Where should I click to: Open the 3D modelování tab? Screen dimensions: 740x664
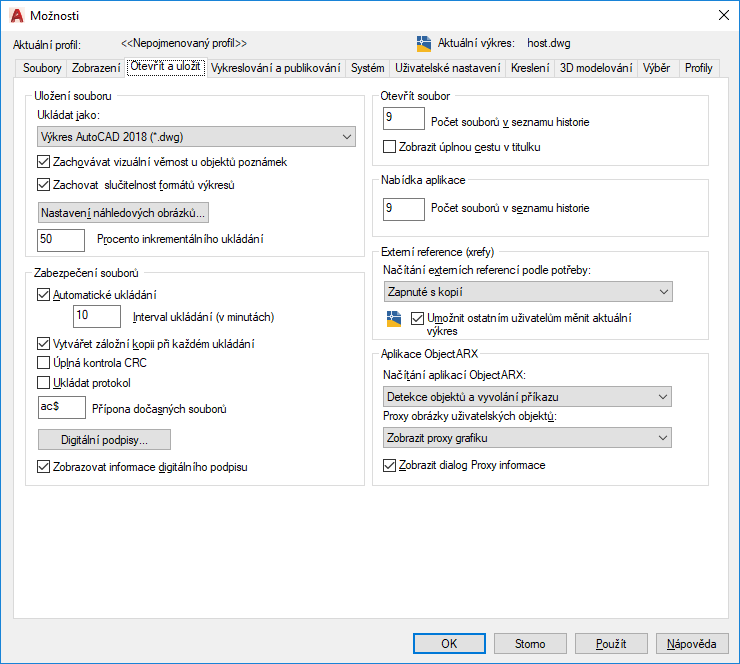(x=596, y=68)
